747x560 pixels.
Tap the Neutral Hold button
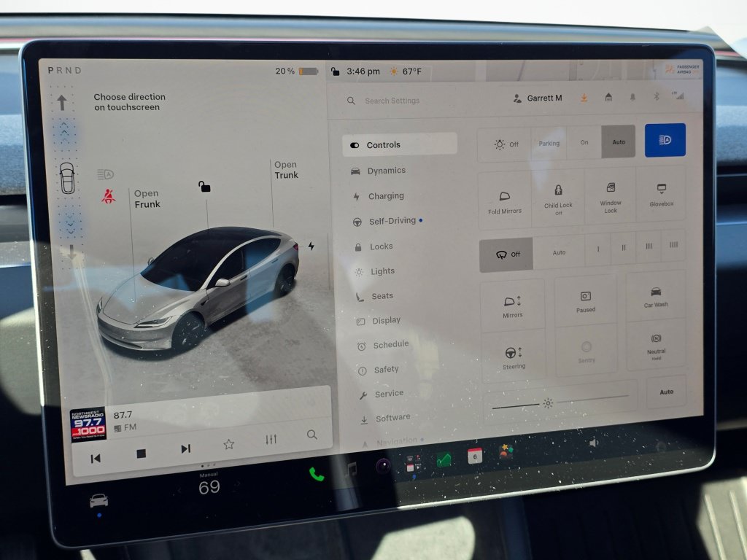(x=657, y=346)
